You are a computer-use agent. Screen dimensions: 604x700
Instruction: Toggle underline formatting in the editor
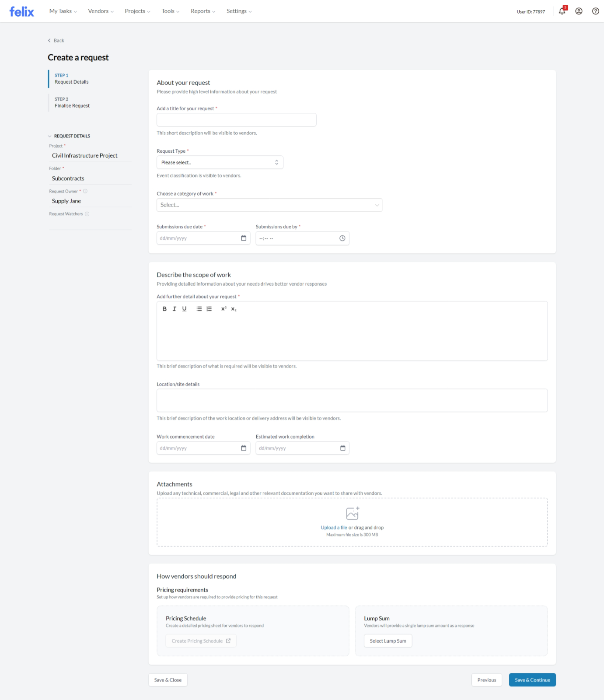click(185, 309)
